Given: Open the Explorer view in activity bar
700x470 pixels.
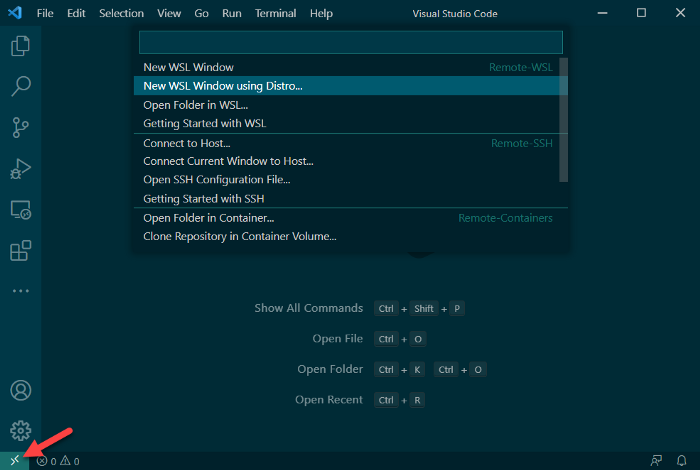Looking at the screenshot, I should point(20,46).
